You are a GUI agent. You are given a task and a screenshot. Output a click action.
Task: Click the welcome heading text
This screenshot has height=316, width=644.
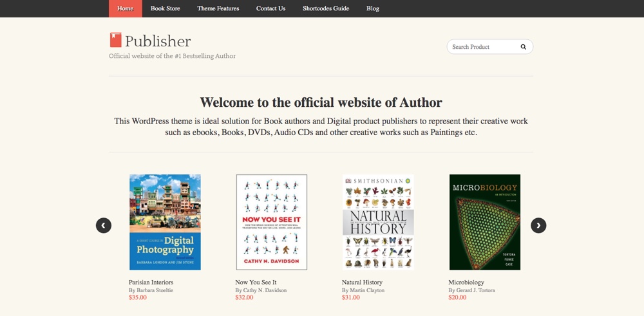tap(321, 102)
